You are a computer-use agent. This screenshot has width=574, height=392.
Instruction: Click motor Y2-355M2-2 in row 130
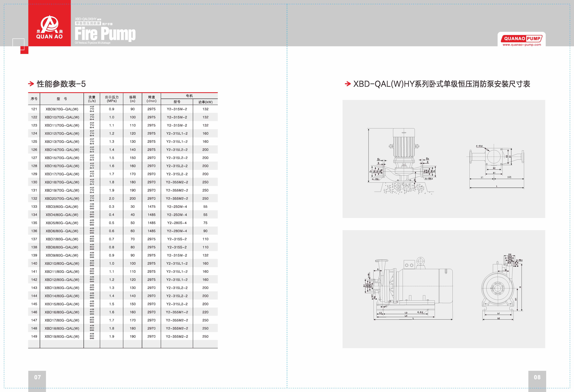(177, 182)
